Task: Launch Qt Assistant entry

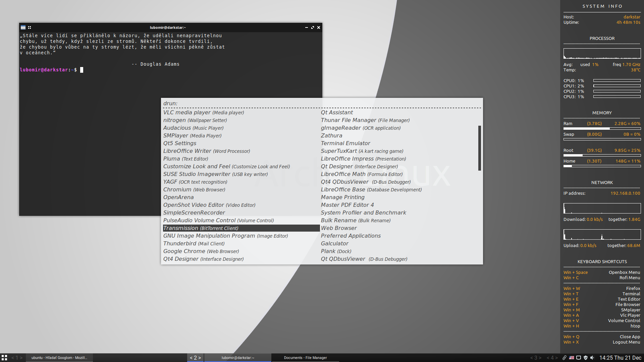Action: [399, 113]
